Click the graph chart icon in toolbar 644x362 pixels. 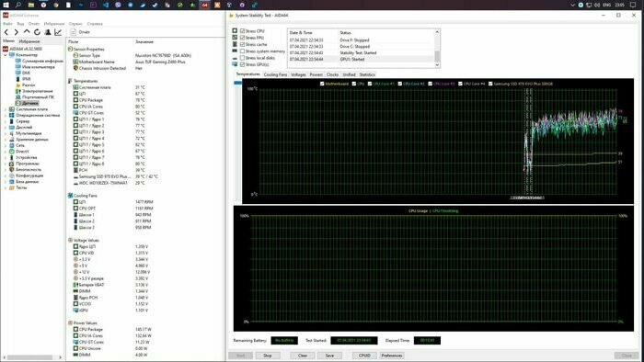(x=58, y=32)
